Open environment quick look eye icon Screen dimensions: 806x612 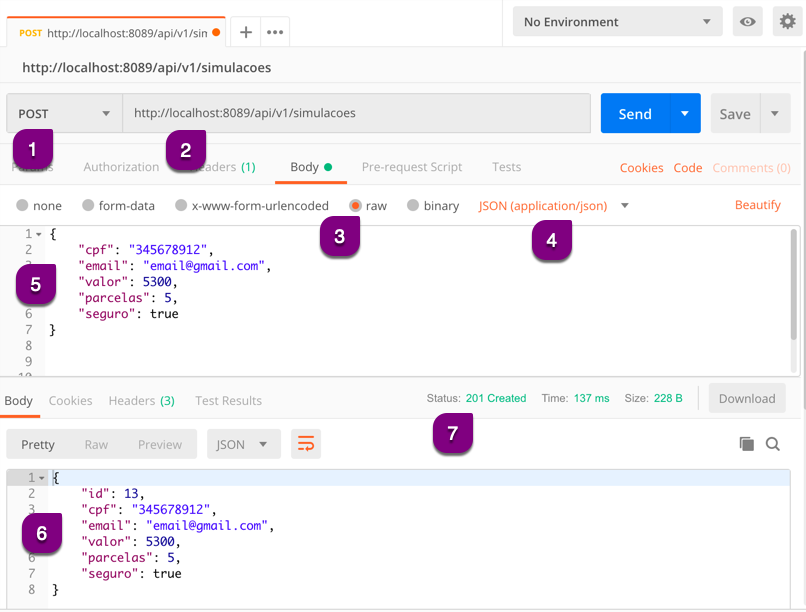pos(747,22)
